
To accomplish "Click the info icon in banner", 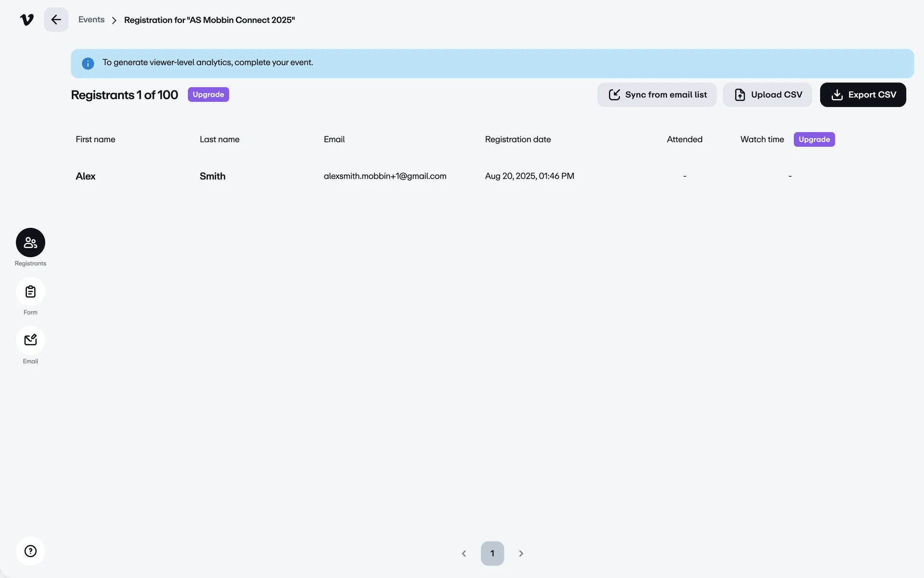I will tap(88, 64).
